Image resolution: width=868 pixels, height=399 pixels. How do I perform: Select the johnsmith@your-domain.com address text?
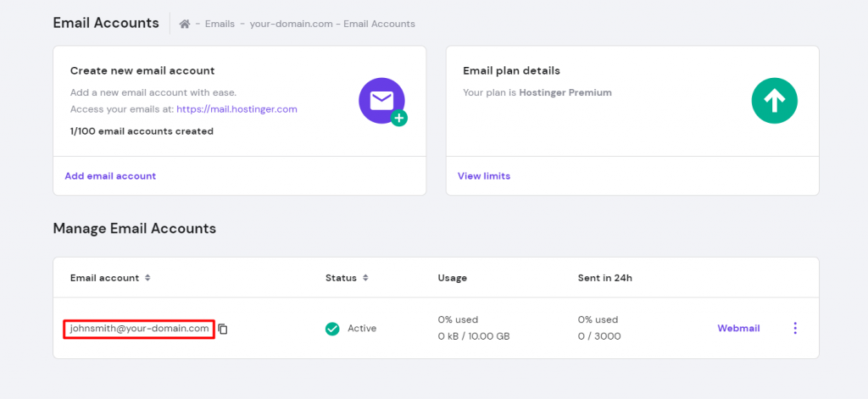point(139,329)
